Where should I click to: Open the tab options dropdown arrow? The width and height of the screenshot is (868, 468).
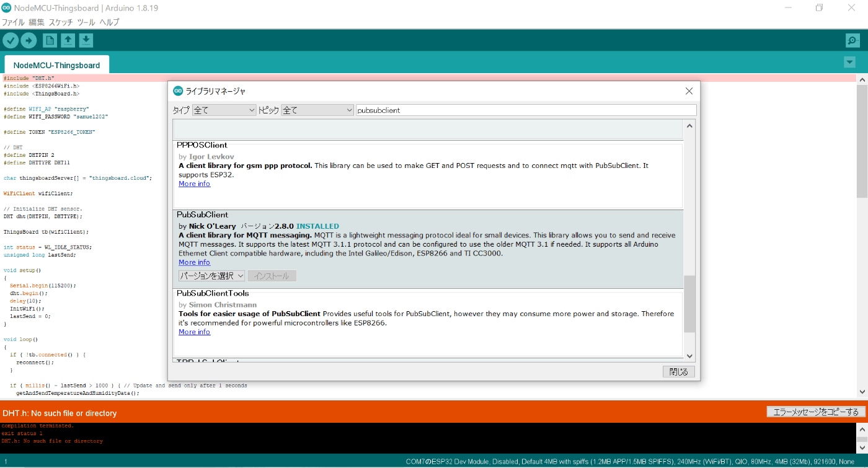(x=849, y=62)
